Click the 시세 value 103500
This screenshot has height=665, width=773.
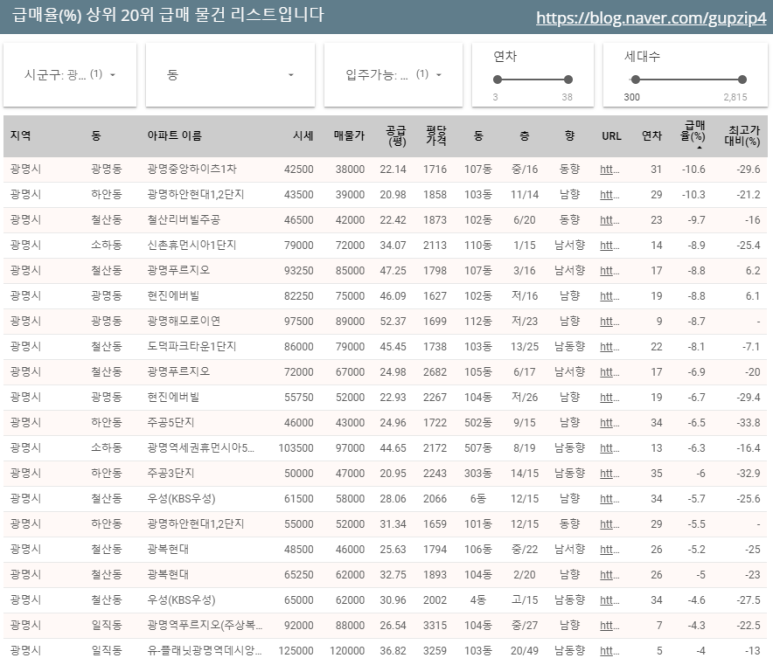296,448
